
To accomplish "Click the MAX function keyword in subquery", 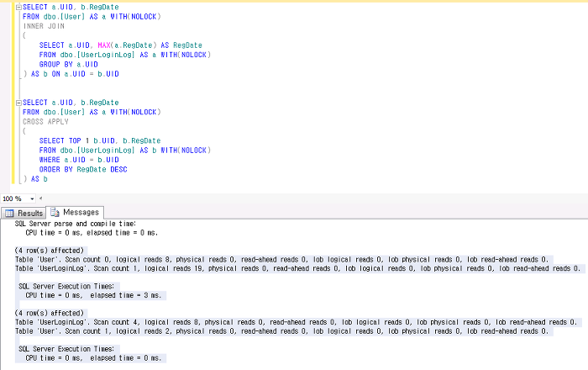I will pos(104,45).
